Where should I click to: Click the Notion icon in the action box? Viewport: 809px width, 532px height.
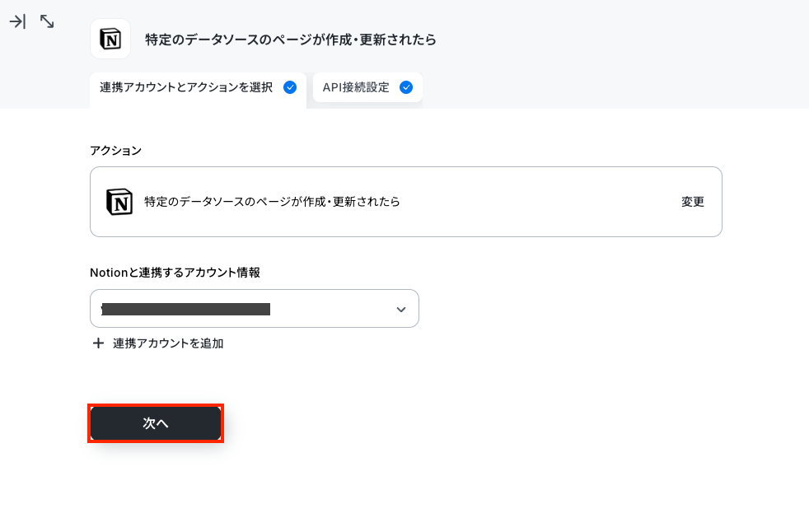coord(119,202)
